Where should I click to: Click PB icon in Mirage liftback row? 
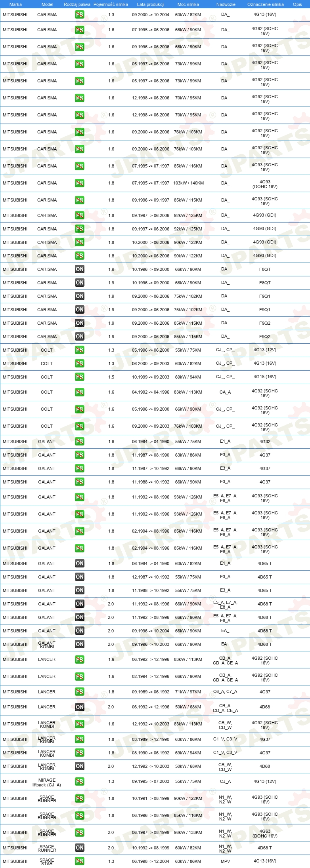(80, 782)
